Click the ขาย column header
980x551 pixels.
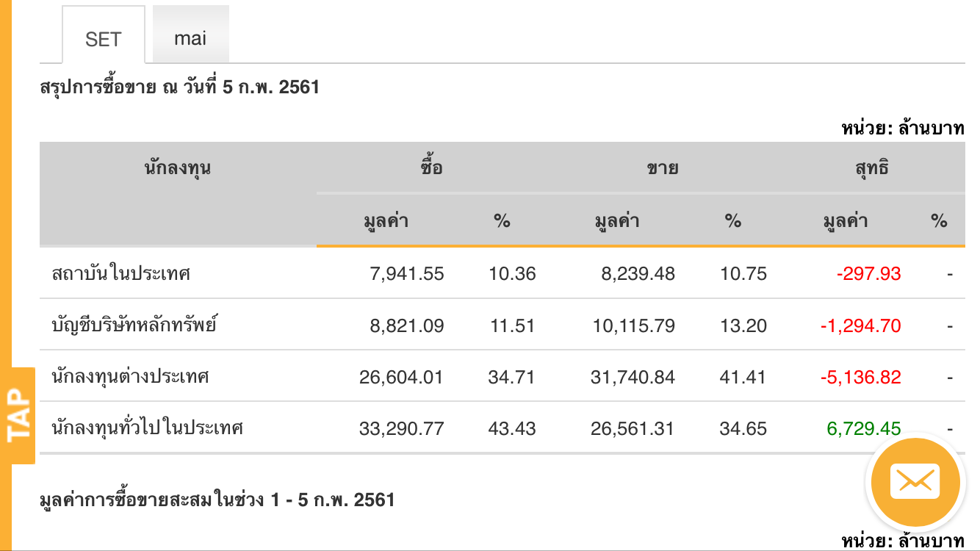pyautogui.click(x=662, y=168)
